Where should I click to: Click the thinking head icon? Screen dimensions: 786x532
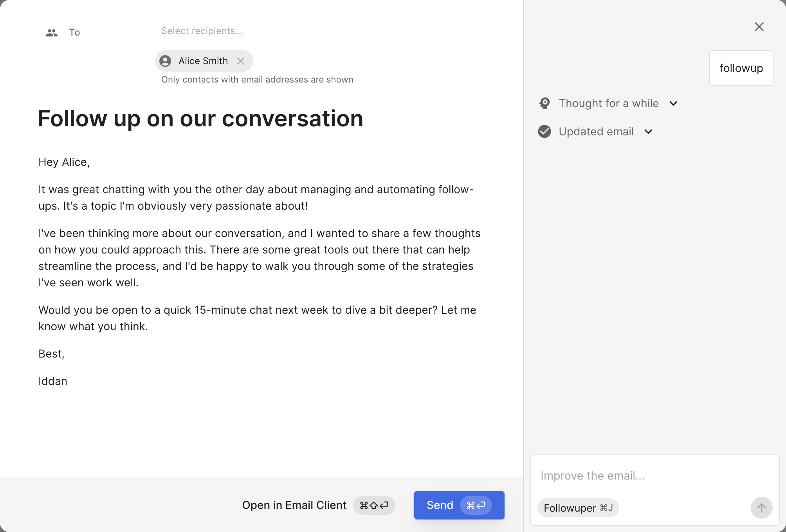point(544,103)
